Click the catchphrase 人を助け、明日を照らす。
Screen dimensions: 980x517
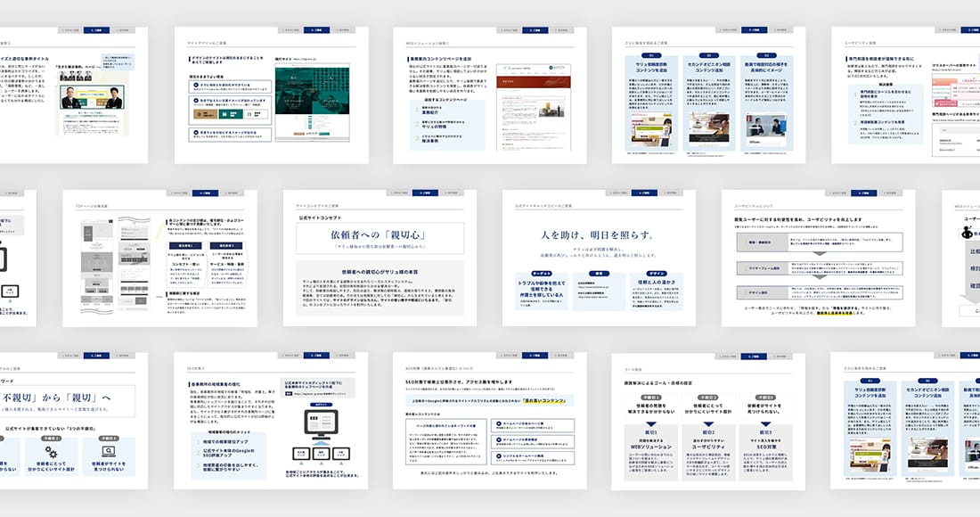(x=599, y=235)
